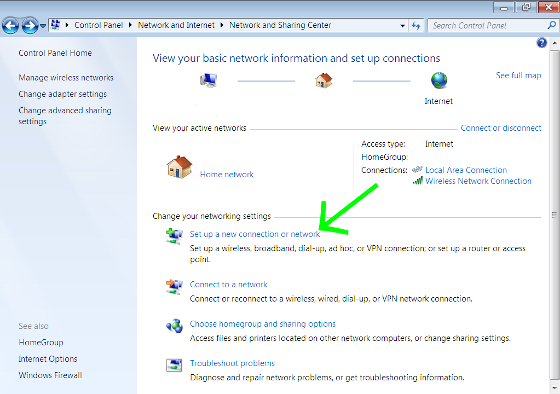Open Change advanced sharing settings
This screenshot has height=394, width=560.
pyautogui.click(x=65, y=116)
